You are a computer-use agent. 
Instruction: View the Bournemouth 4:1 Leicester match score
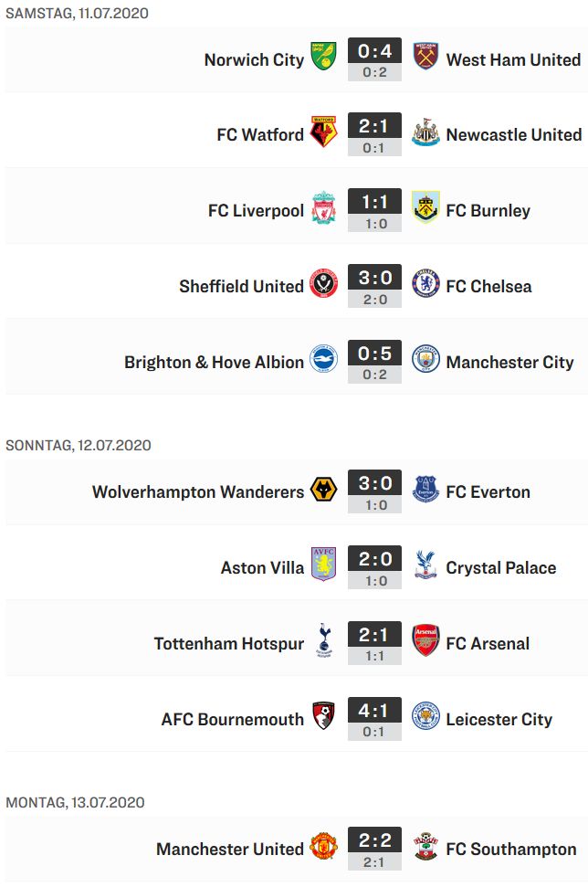pyautogui.click(x=374, y=718)
